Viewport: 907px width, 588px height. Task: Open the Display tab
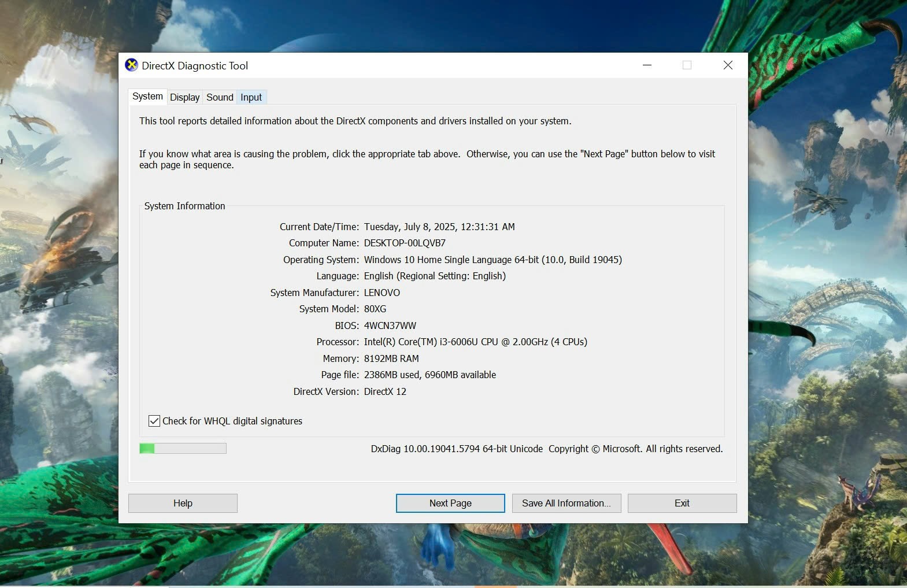(184, 97)
